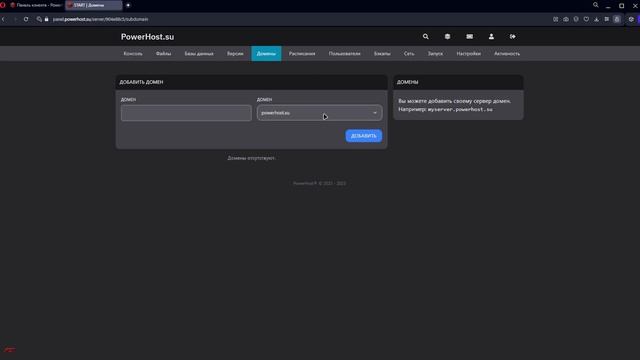Click the logout arrow icon in the header

(513, 37)
